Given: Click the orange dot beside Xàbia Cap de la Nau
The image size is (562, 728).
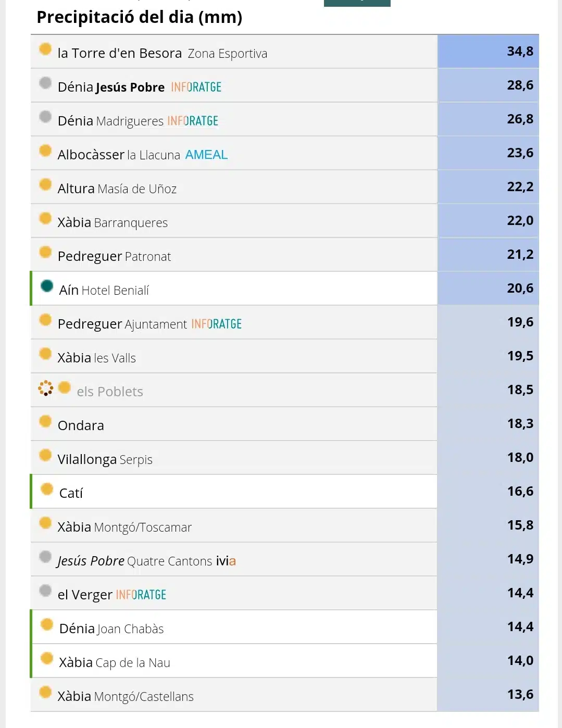Looking at the screenshot, I should [x=47, y=658].
